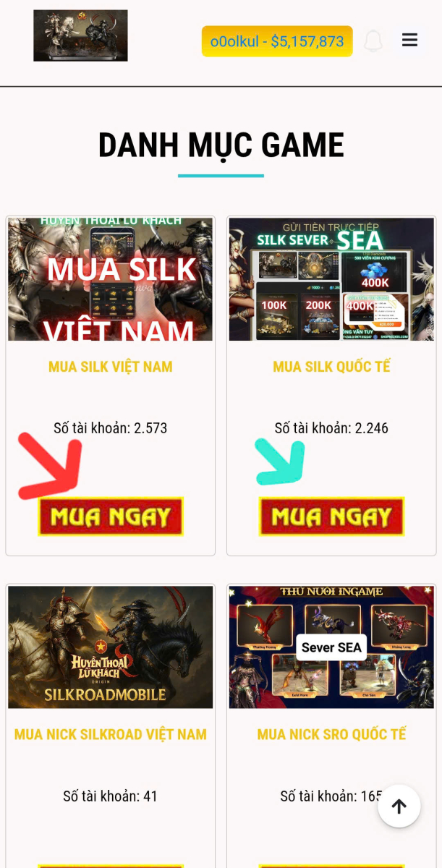Tap the site logo image
Viewport: 442px width, 868px height.
80,35
